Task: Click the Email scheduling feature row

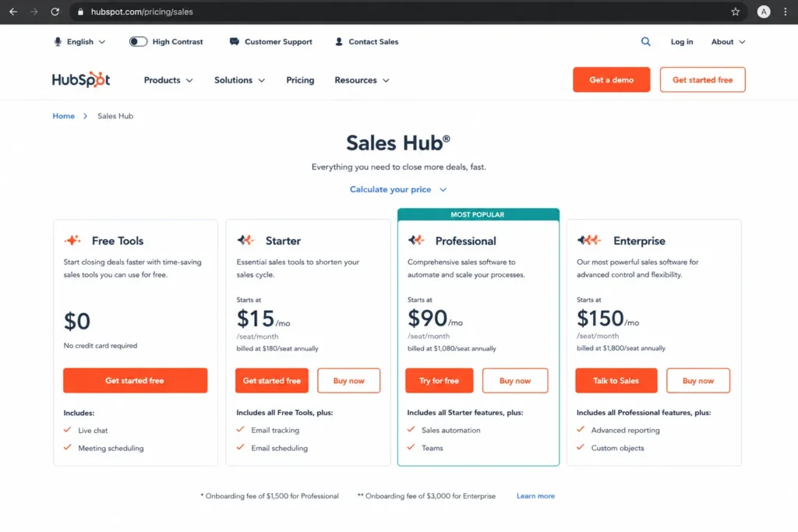Action: click(x=272, y=448)
